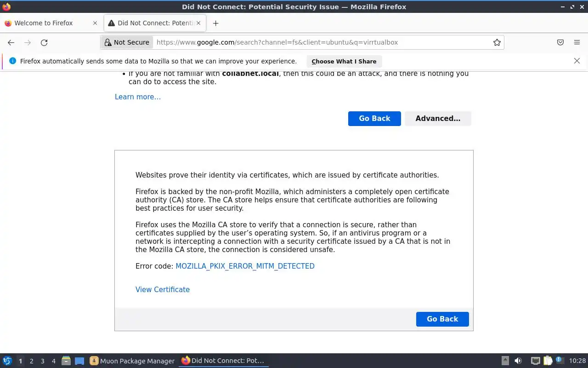Click the update notifier icon in the tray
Screen dimensions: 588x368
(x=560, y=360)
